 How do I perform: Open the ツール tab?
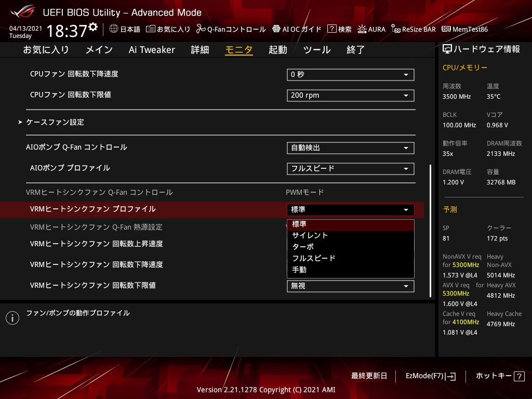[x=317, y=50]
